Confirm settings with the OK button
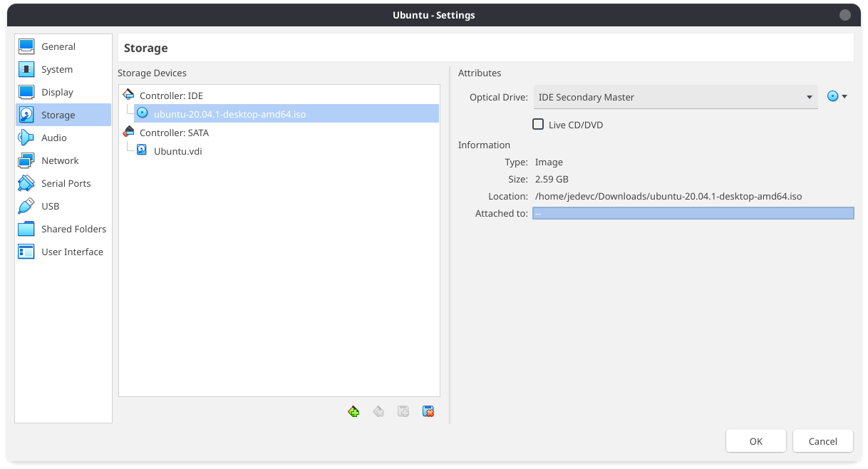 click(756, 441)
